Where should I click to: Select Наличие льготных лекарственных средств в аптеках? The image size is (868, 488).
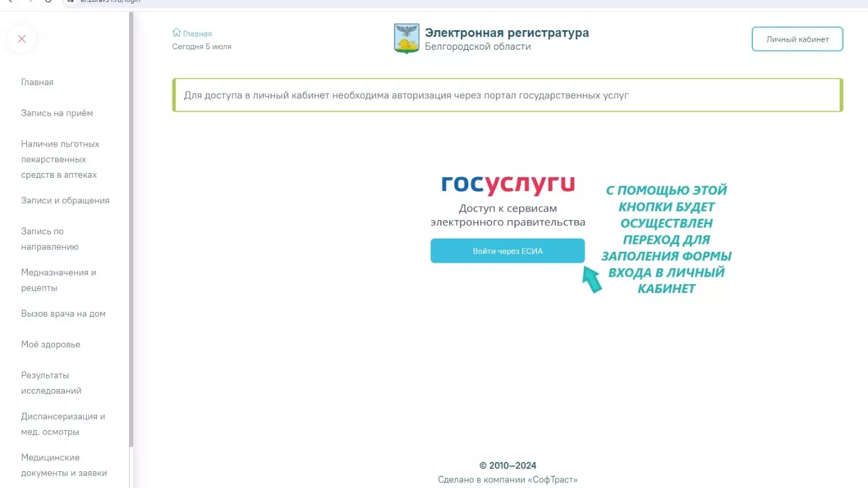[x=60, y=159]
